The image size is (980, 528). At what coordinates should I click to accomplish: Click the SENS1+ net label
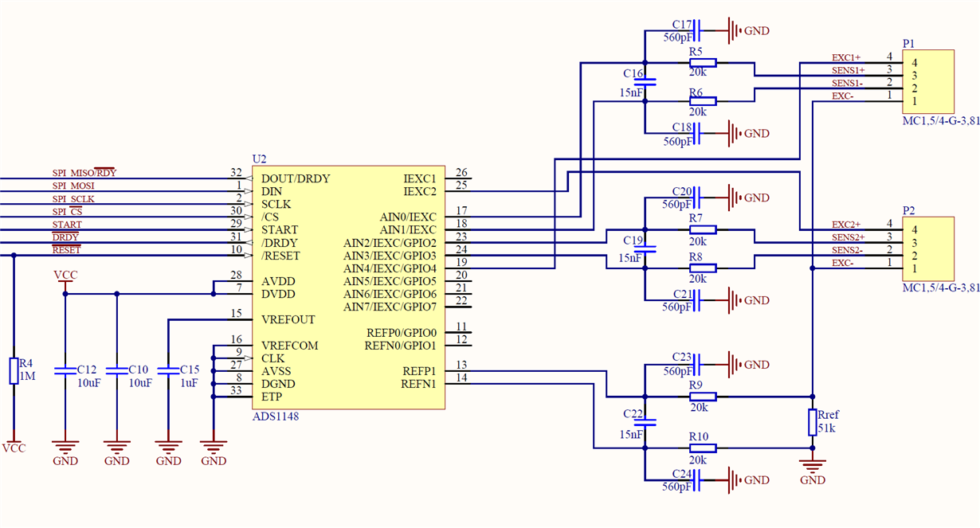click(x=849, y=70)
